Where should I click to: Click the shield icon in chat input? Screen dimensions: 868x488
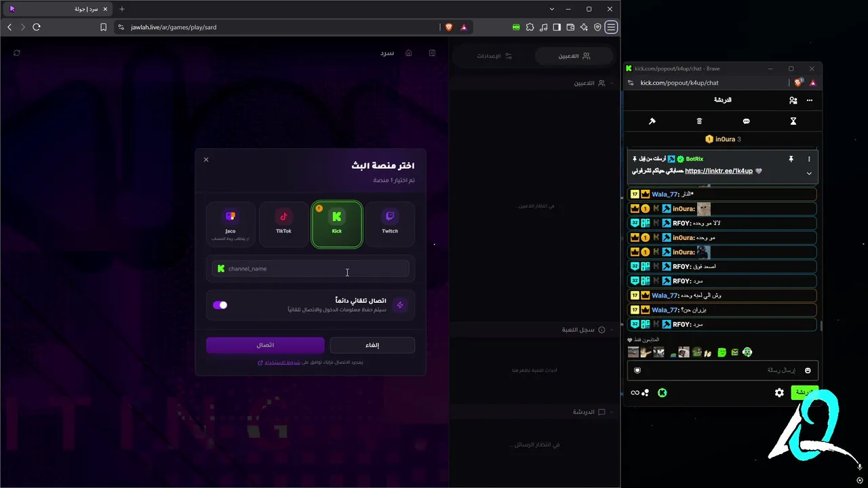(637, 370)
